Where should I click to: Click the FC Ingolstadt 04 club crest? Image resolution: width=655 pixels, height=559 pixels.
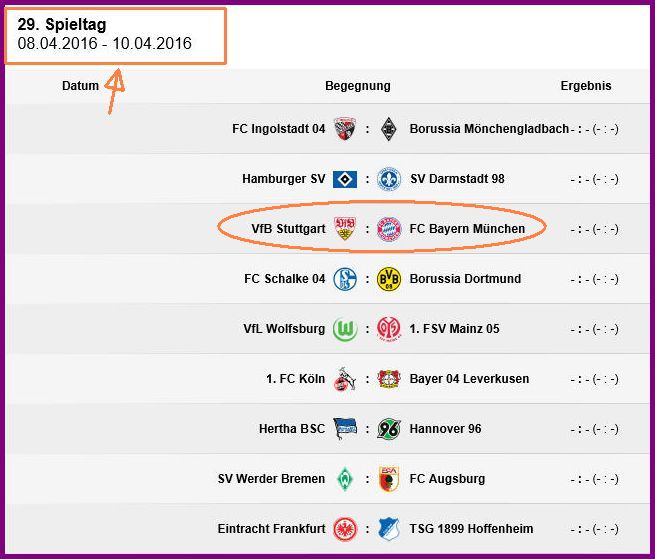(x=345, y=129)
